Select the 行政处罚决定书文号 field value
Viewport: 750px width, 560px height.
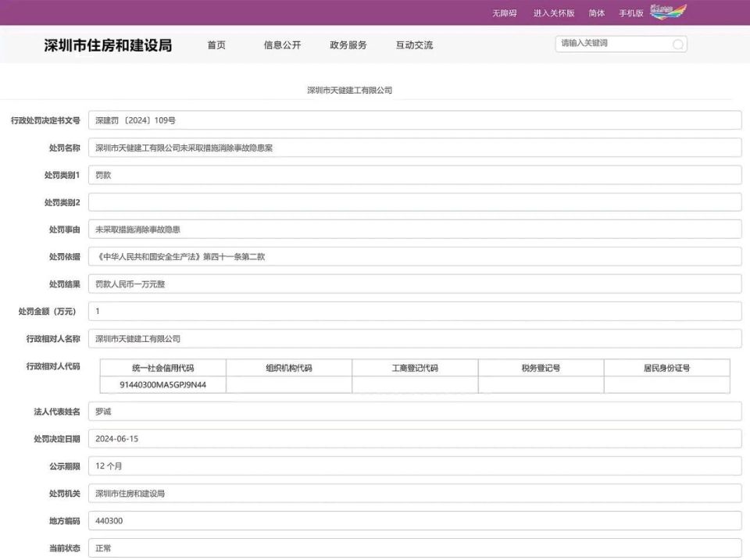(x=416, y=119)
